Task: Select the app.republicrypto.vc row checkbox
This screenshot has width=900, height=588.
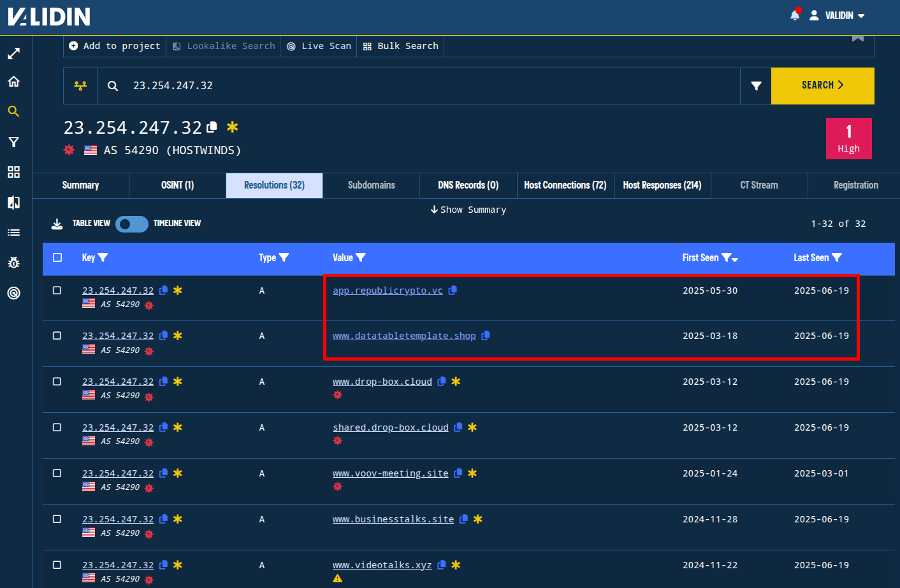Action: 57,290
